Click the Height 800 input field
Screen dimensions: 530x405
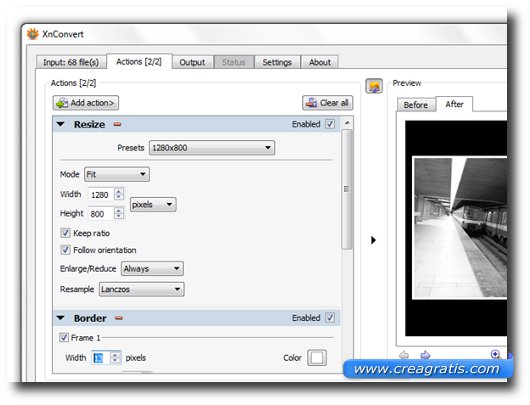tap(101, 214)
